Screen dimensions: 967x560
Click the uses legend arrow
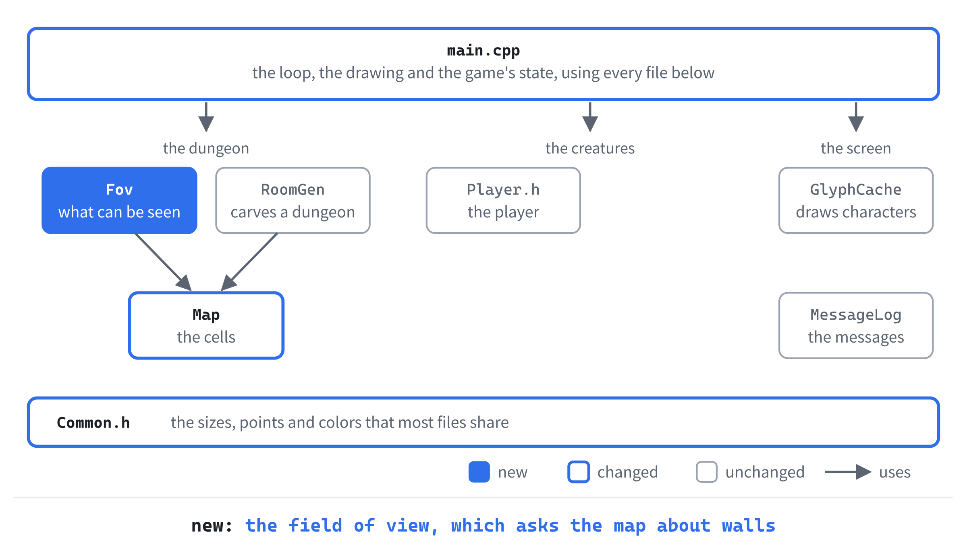[x=848, y=472]
